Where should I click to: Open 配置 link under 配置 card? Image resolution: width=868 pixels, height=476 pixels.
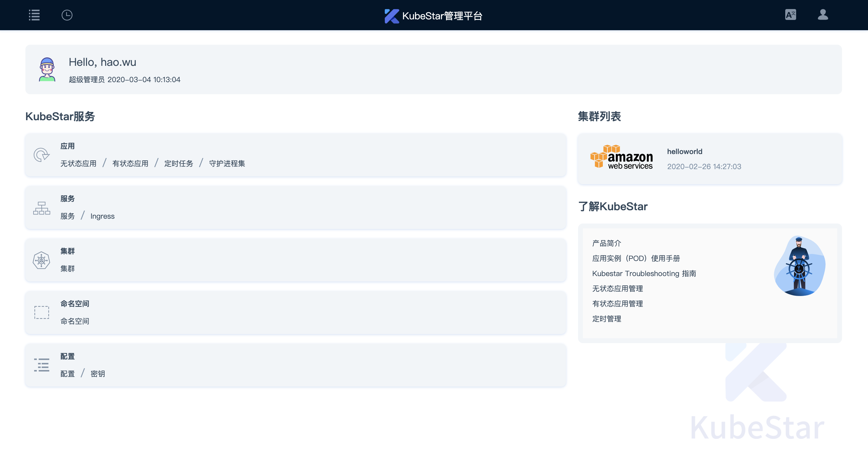coord(67,374)
